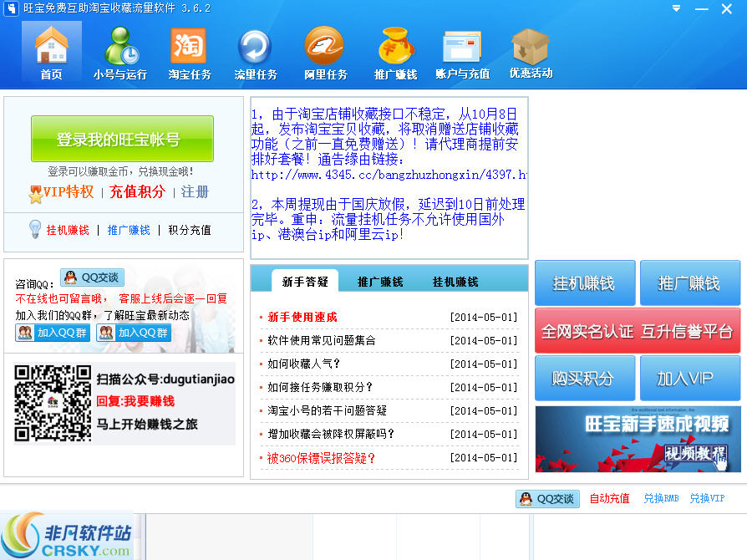The image size is (747, 560).
Task: Click the 兑换RMB link
Action: tap(661, 498)
